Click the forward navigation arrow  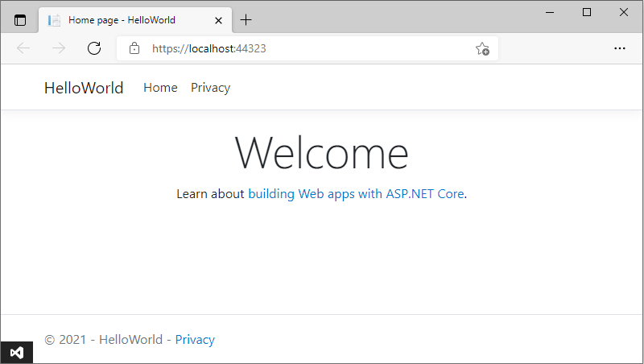coord(59,48)
